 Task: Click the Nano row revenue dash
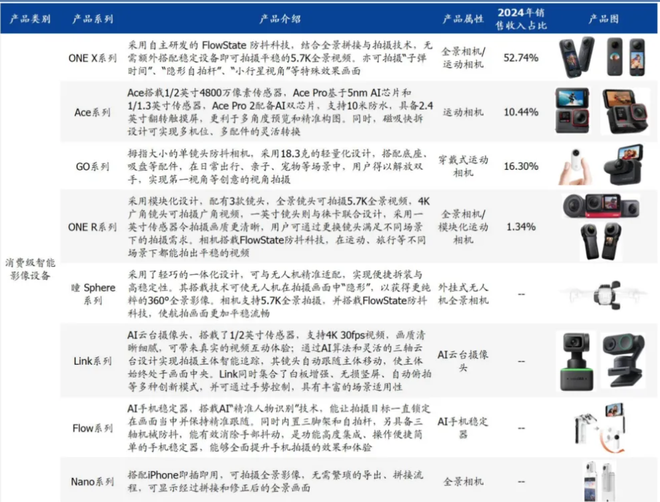pos(521,482)
